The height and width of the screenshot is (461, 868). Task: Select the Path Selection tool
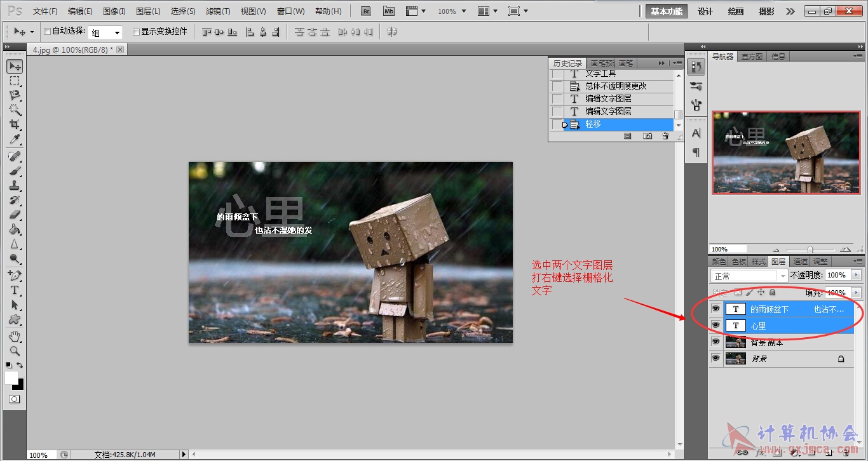[x=15, y=305]
